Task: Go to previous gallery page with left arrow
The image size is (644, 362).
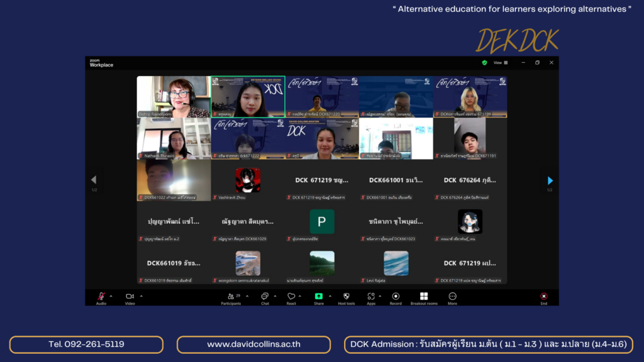Action: click(94, 180)
